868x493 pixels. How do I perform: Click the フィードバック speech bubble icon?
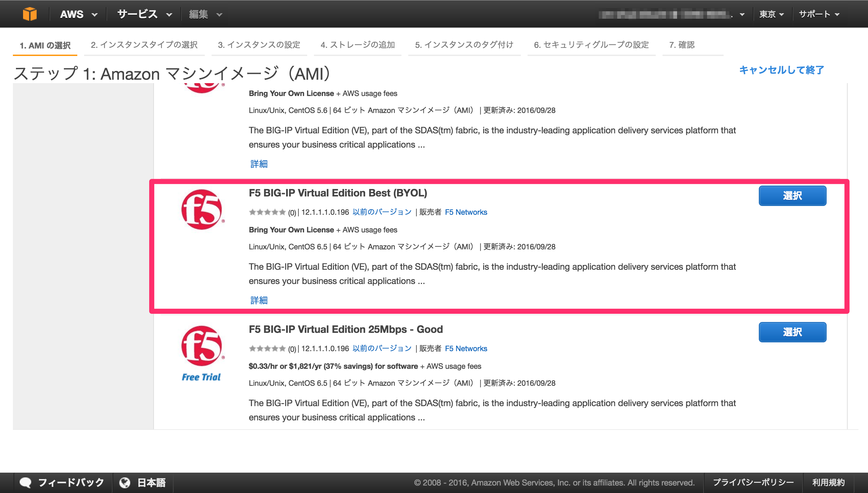pos(25,482)
